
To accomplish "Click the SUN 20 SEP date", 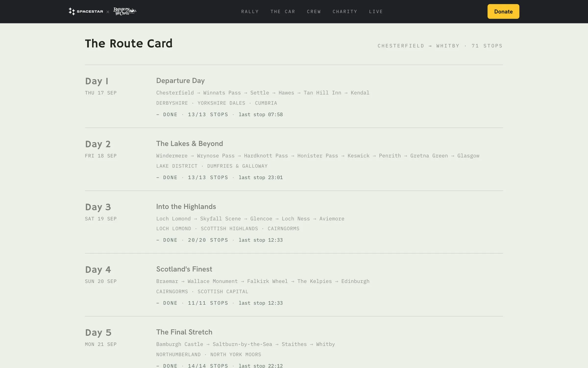I will click(101, 281).
